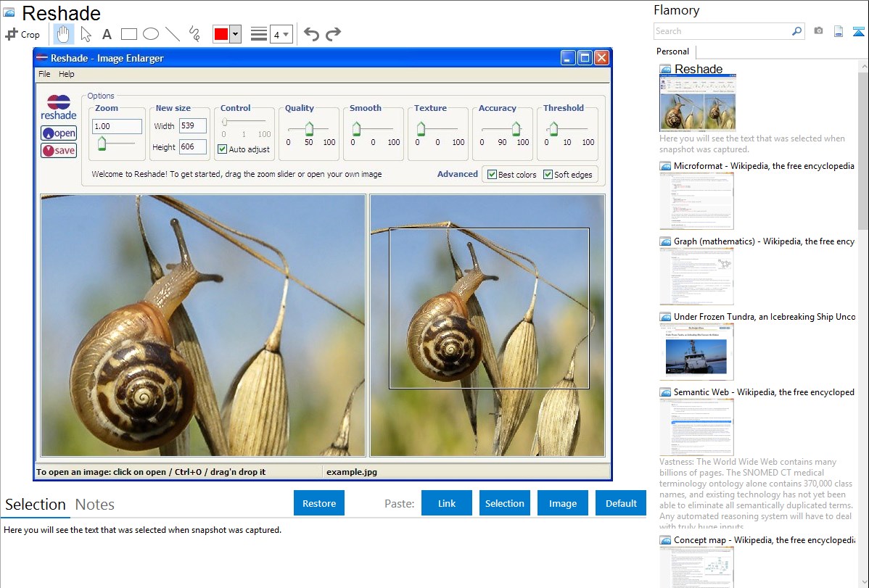Switch to the Personal tab

click(673, 51)
